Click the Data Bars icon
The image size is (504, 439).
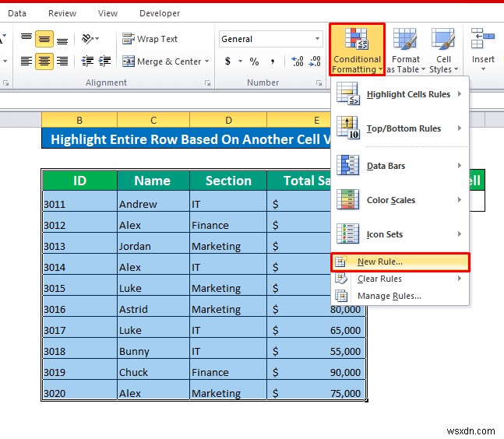point(347,165)
